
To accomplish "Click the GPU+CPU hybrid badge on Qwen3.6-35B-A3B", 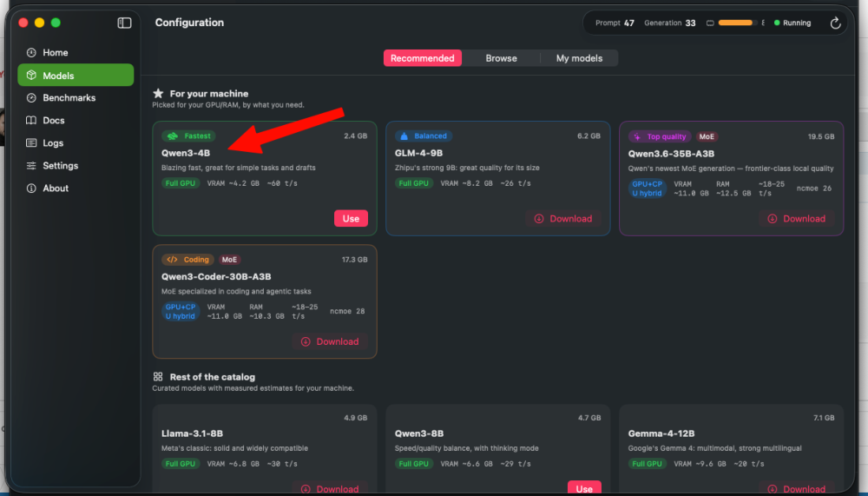I will point(648,188).
